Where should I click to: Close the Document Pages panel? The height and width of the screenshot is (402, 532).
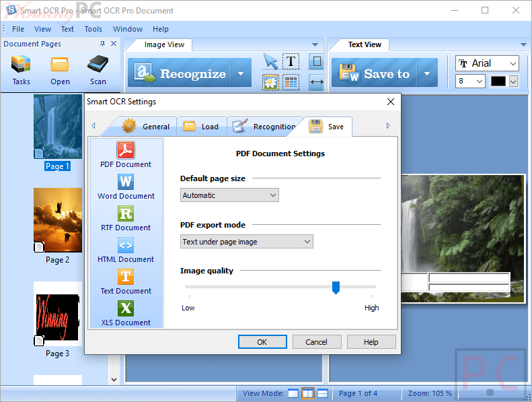point(114,44)
